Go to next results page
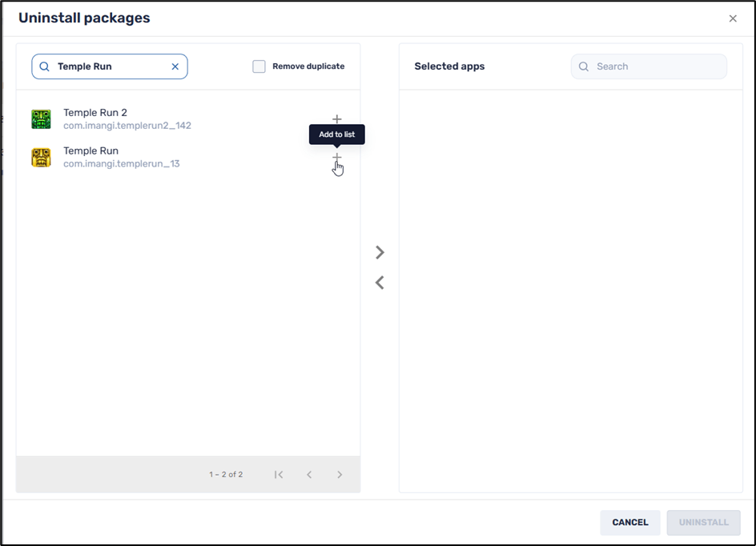Image resolution: width=756 pixels, height=546 pixels. (x=340, y=475)
